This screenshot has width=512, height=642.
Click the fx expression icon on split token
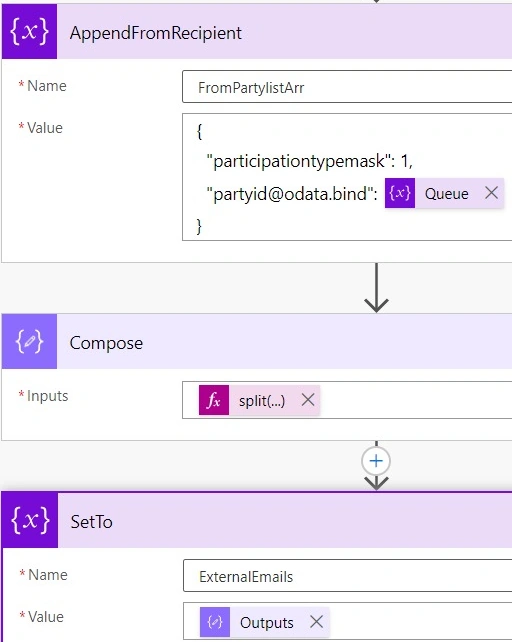coord(214,400)
